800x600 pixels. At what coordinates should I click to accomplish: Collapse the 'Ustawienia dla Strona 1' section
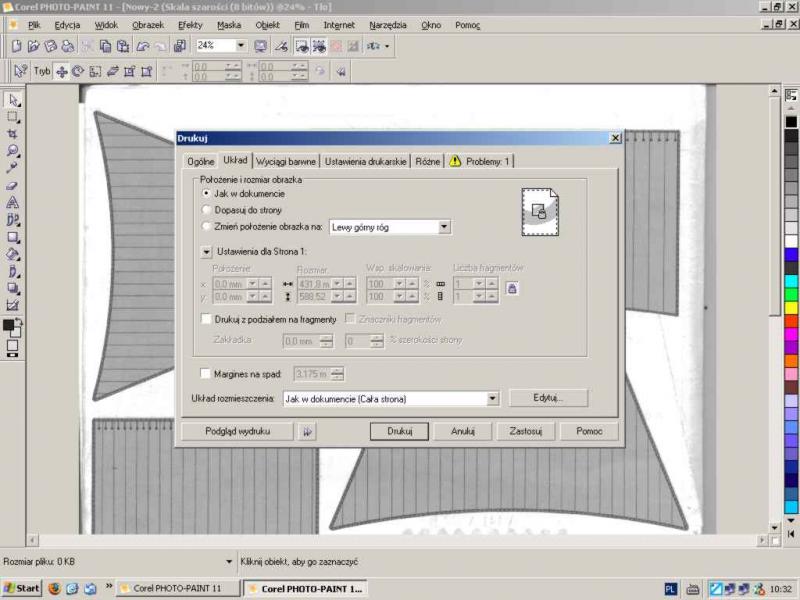[x=207, y=253]
